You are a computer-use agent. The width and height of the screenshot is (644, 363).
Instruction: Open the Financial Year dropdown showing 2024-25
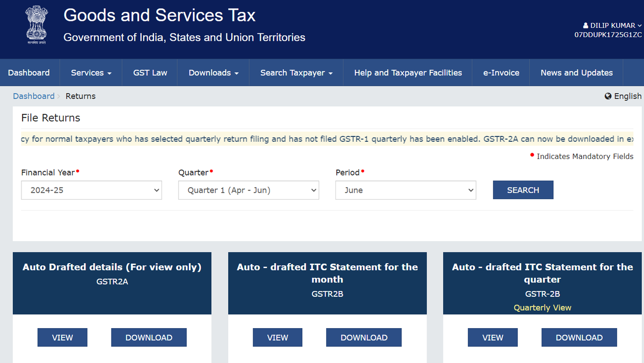click(92, 190)
